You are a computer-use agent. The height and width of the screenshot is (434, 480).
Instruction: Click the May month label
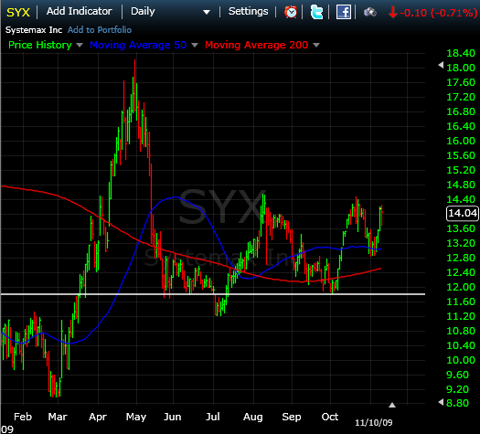click(x=136, y=417)
